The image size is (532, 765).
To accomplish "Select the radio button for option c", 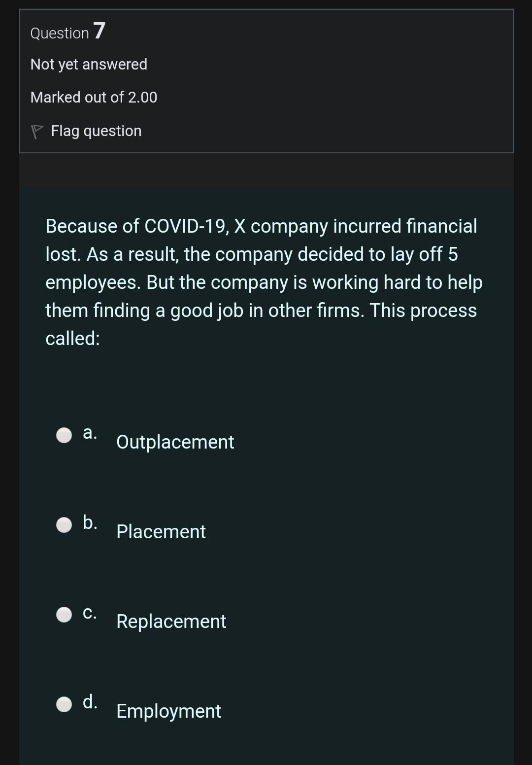I will click(64, 614).
